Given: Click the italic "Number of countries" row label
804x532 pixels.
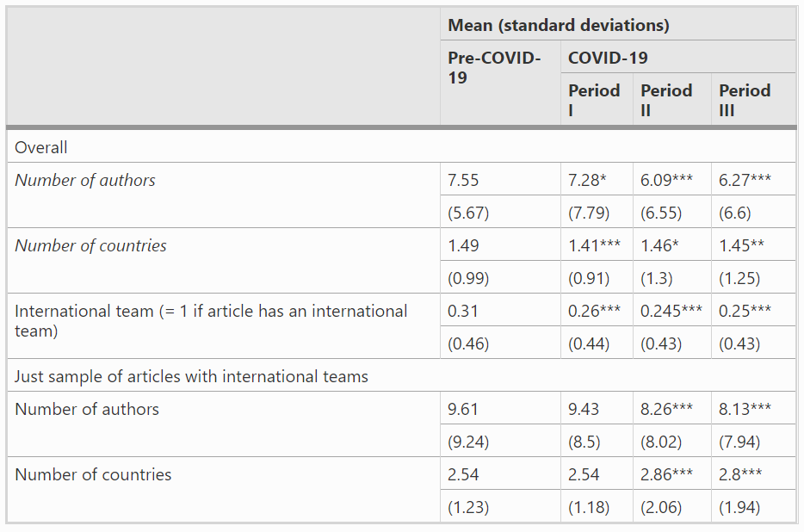Looking at the screenshot, I should click(x=90, y=245).
